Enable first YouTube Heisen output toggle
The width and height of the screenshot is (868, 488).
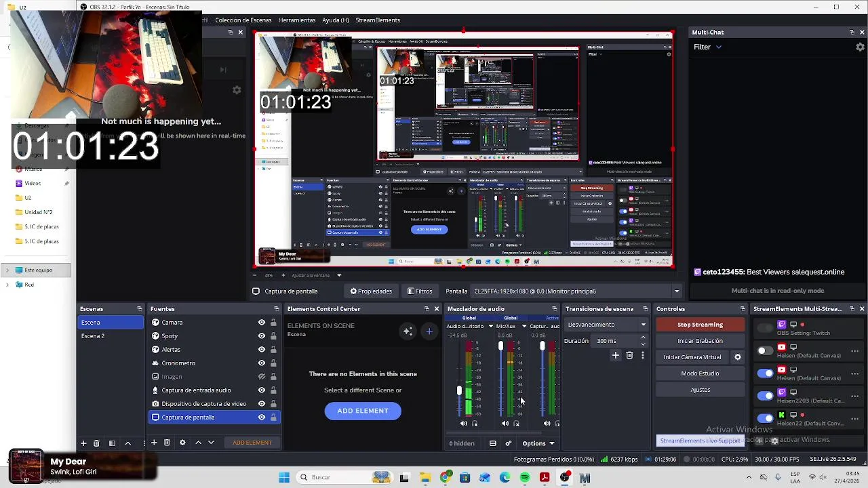click(765, 350)
